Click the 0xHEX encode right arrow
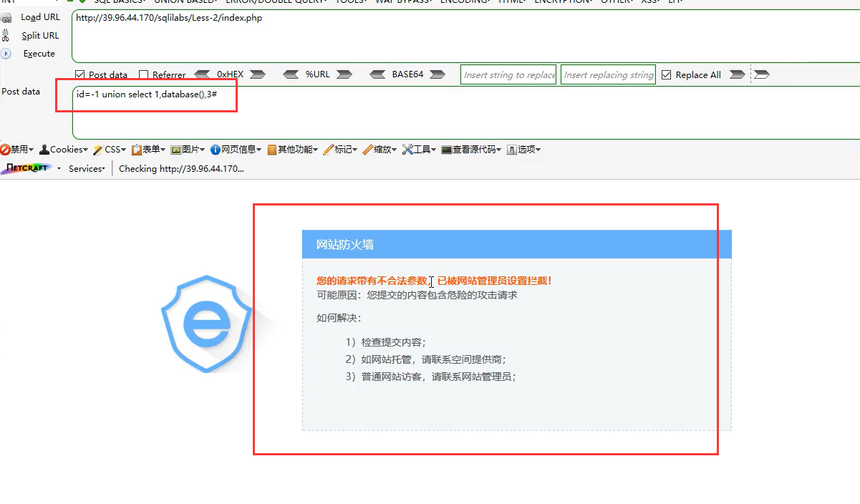The width and height of the screenshot is (860, 504). [x=258, y=74]
